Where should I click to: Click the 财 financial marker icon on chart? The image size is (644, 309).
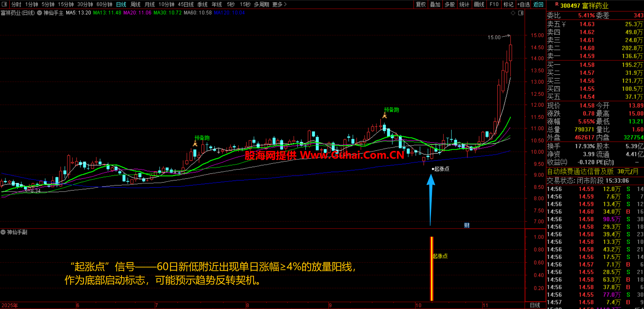click(x=467, y=225)
